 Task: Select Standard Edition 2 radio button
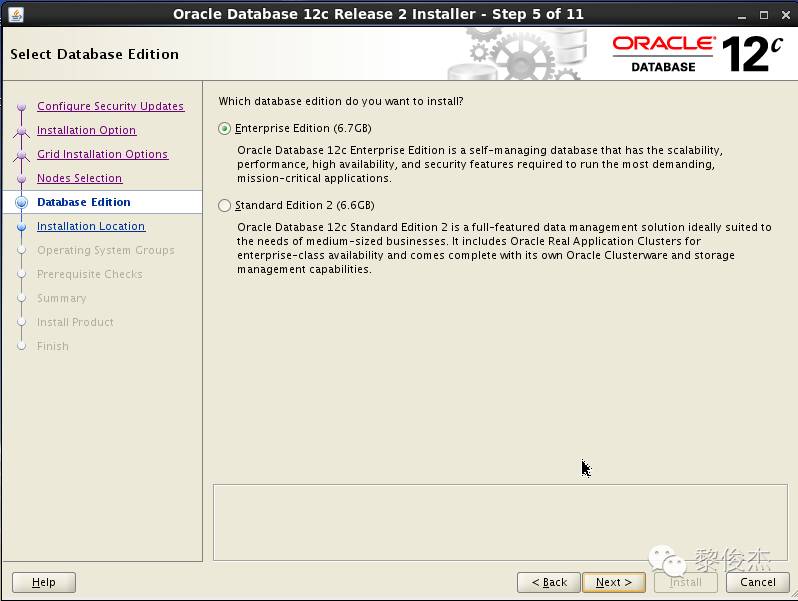[x=224, y=205]
